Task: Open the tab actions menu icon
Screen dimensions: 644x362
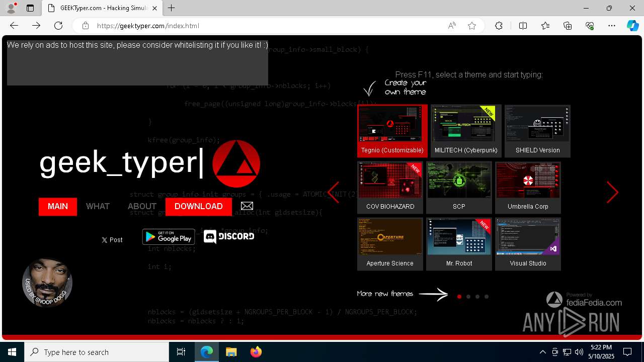Action: (x=30, y=8)
